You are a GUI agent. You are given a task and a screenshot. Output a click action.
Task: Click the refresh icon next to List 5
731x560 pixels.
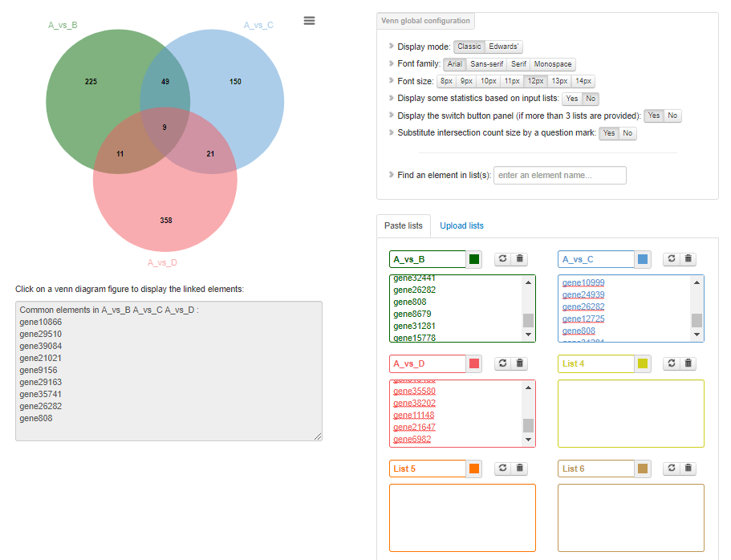pyautogui.click(x=502, y=468)
